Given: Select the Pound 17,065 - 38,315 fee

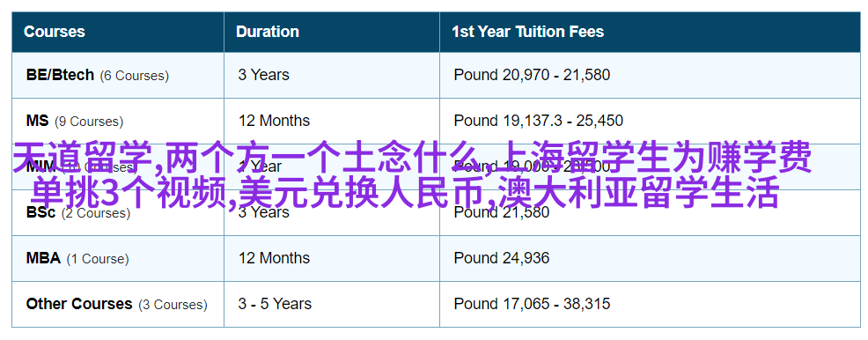Looking at the screenshot, I should click(532, 304).
